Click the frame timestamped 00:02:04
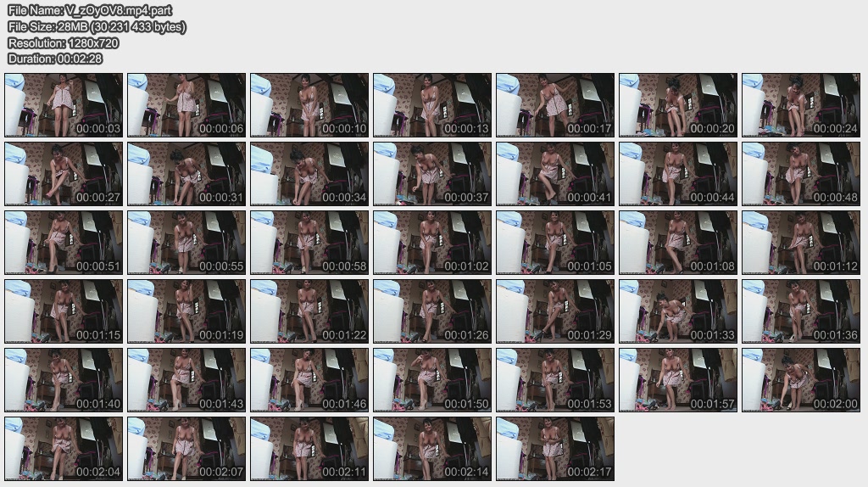868x487 pixels. click(64, 449)
